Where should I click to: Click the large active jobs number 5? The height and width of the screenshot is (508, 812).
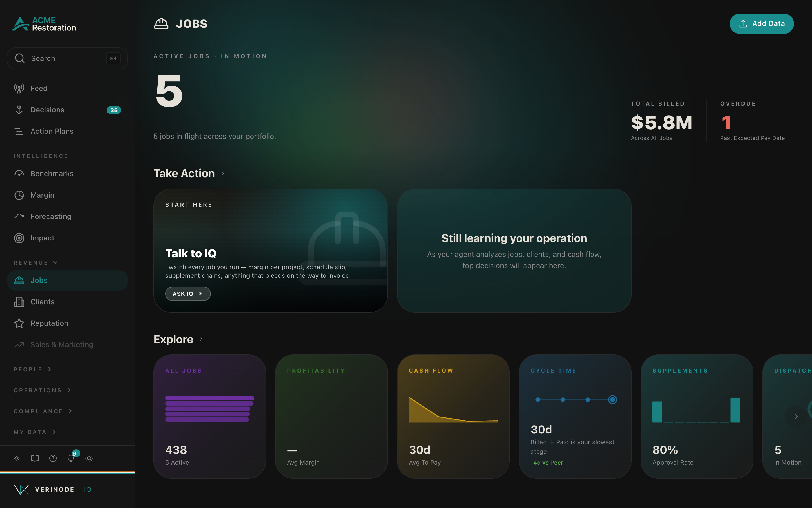[x=169, y=91]
